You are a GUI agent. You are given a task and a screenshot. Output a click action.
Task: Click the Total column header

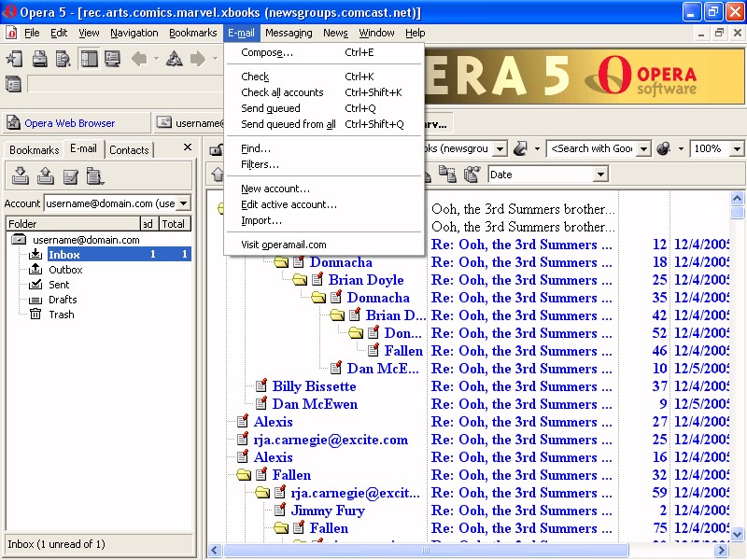175,224
